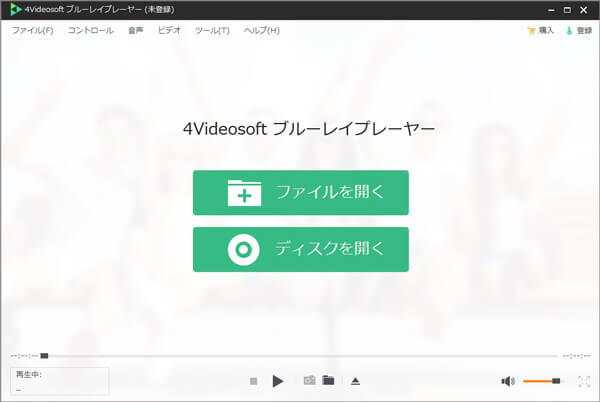Click the 購入 shopping cart link
The width and height of the screenshot is (600, 402).
(x=541, y=30)
